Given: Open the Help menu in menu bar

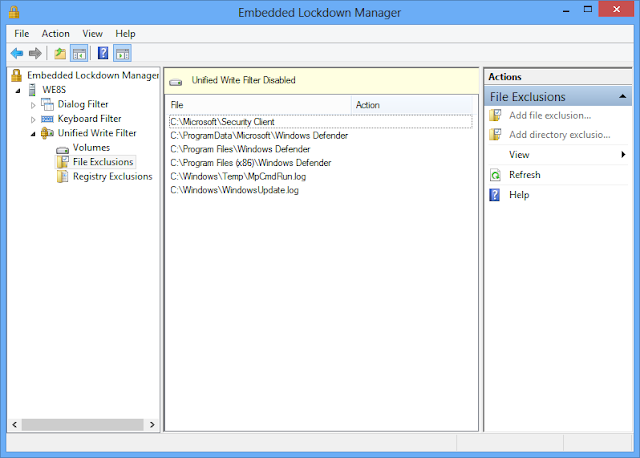Looking at the screenshot, I should click(x=125, y=34).
